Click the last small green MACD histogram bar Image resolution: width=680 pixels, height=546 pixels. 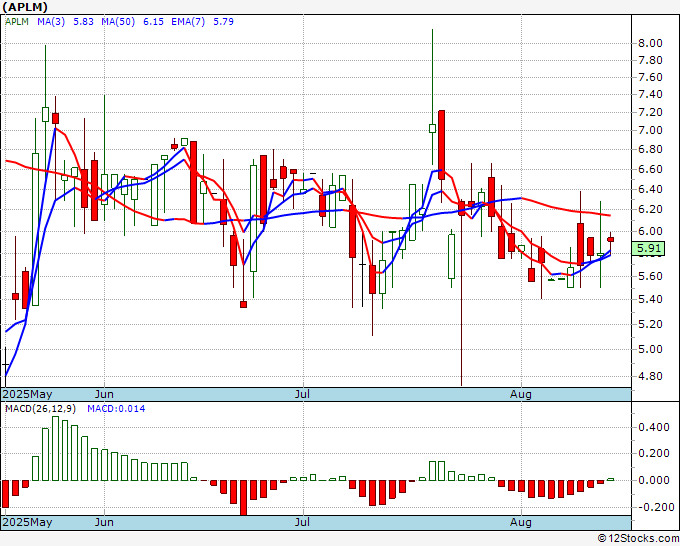(610, 479)
